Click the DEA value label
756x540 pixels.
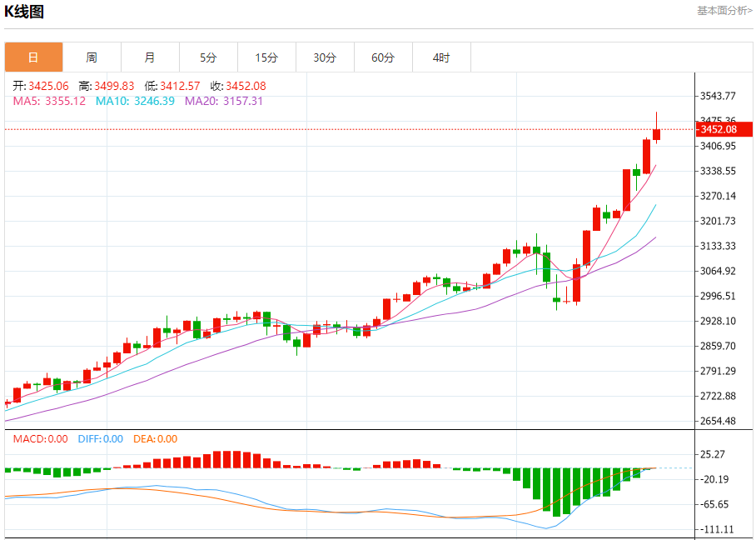155,439
